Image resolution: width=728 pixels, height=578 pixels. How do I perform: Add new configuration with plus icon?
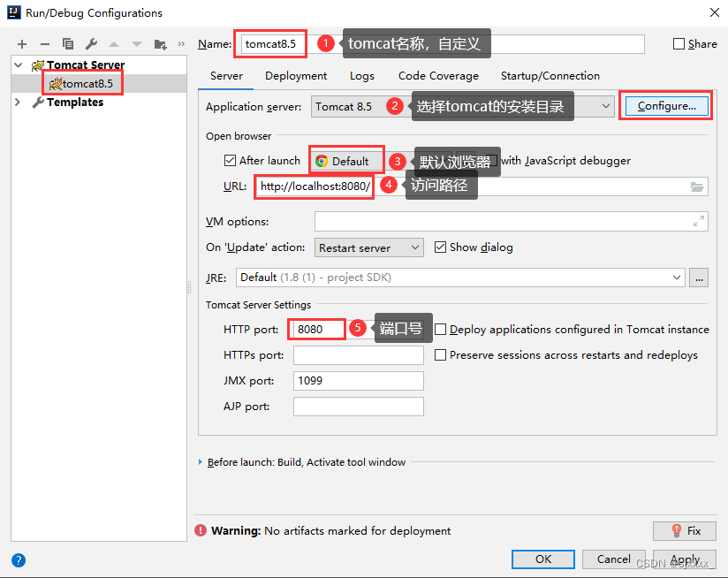pos(22,44)
